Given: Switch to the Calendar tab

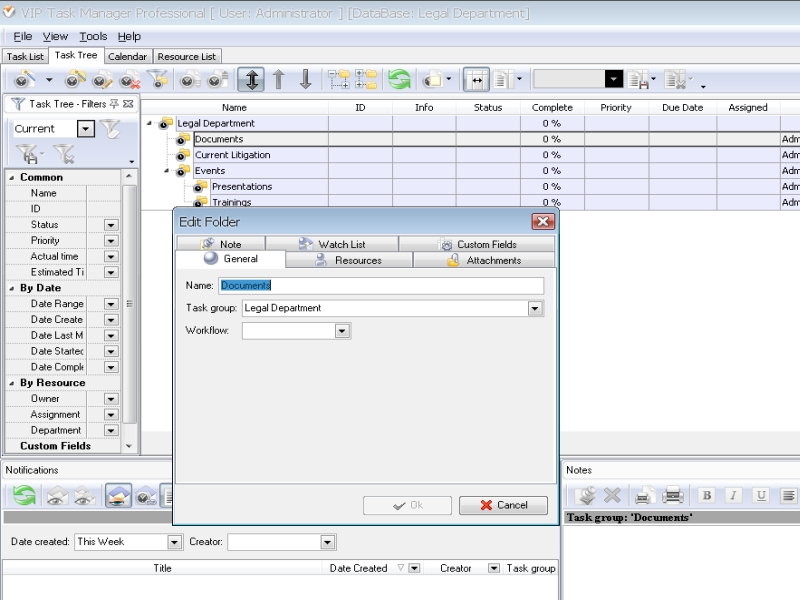Looking at the screenshot, I should coord(127,57).
